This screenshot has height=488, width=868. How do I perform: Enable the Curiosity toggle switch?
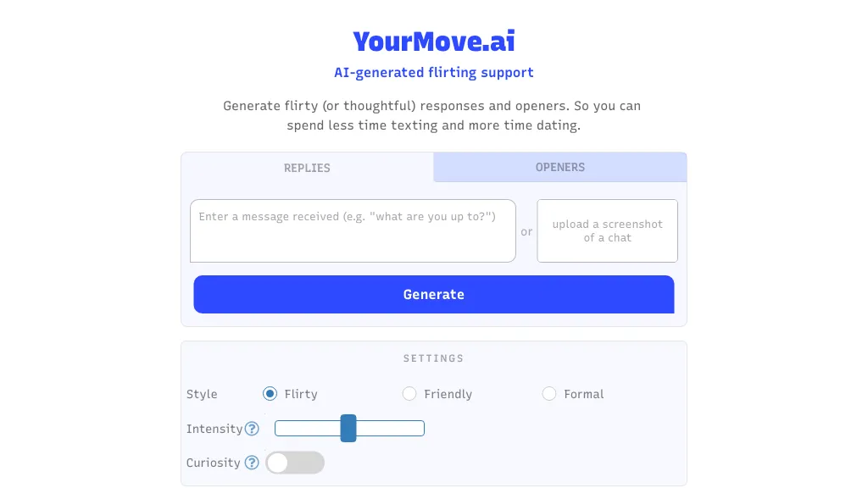295,463
